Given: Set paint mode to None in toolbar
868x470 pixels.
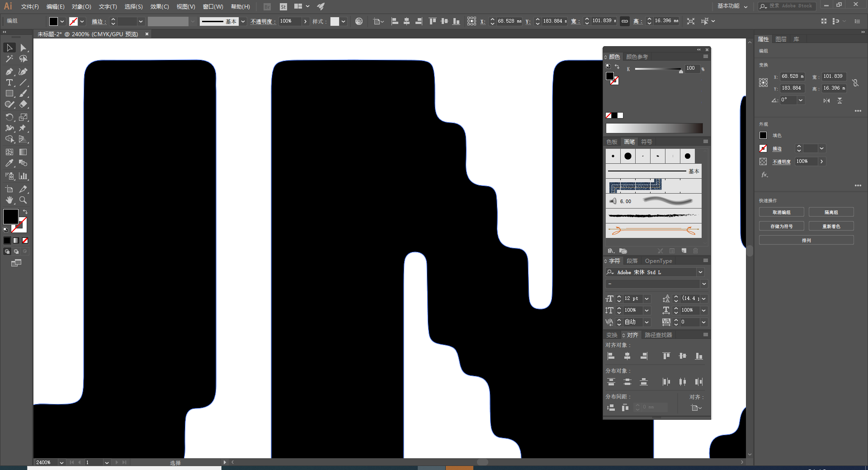Looking at the screenshot, I should pyautogui.click(x=25, y=241).
